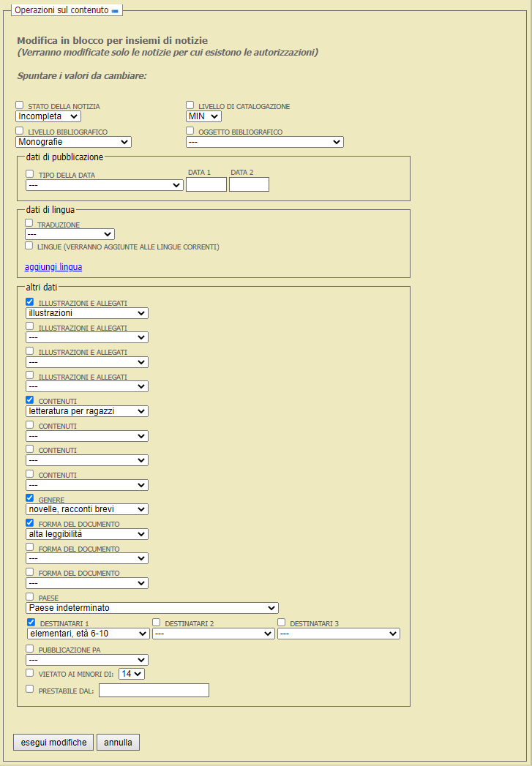The image size is (532, 766).
Task: Check the Oggetto bibliografico checkbox
Action: click(x=190, y=131)
